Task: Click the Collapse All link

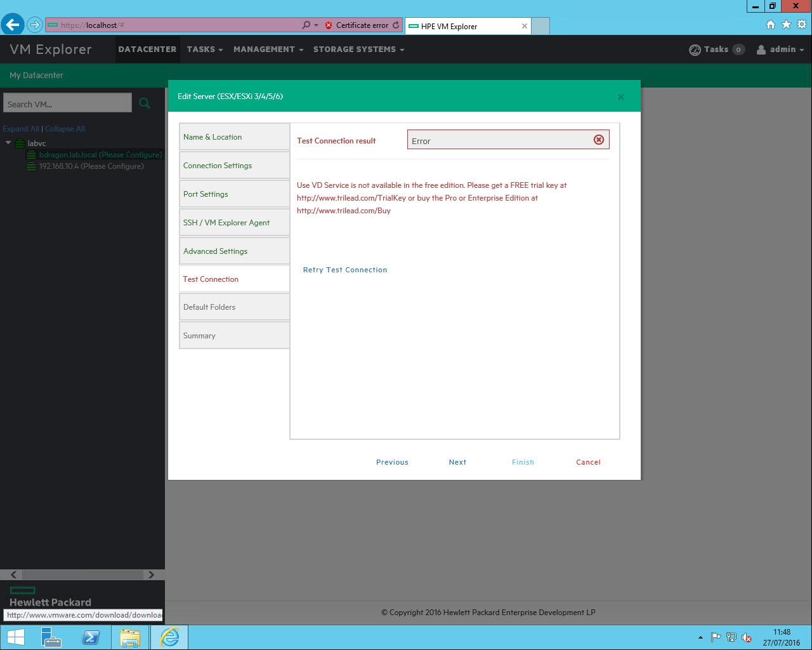Action: (65, 129)
